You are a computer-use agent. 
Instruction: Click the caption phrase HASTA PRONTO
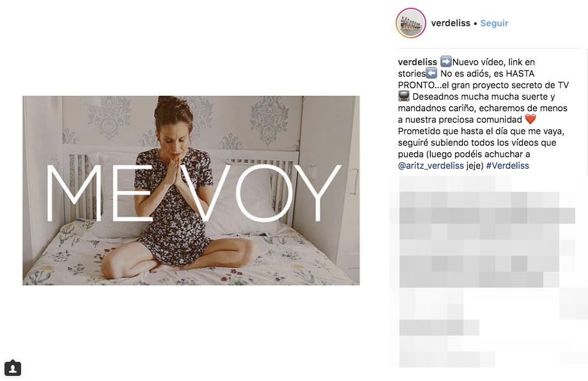pyautogui.click(x=466, y=79)
